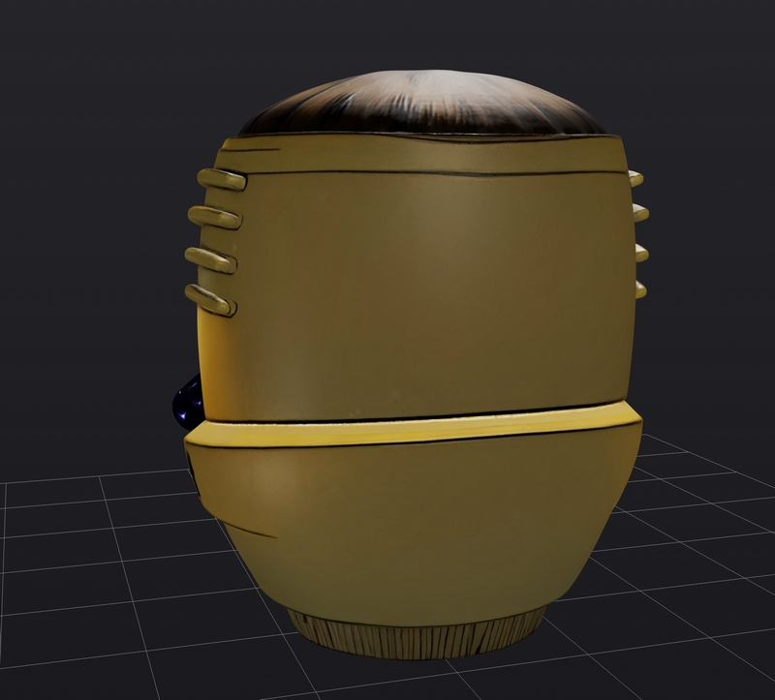Screen dimensions: 775x700
Task: Click the large upper body panel
Action: (426, 290)
